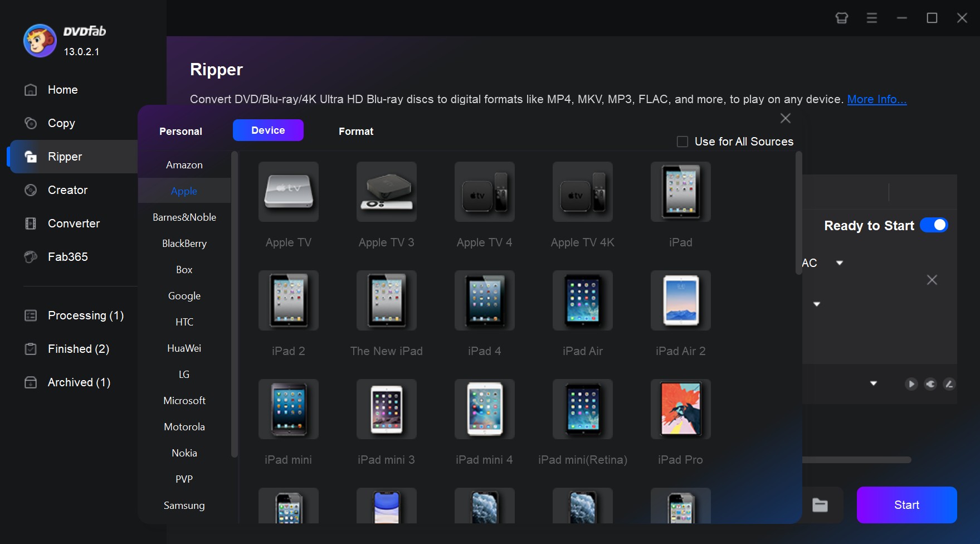
Task: Open the Processing queue icon
Action: [x=31, y=315]
